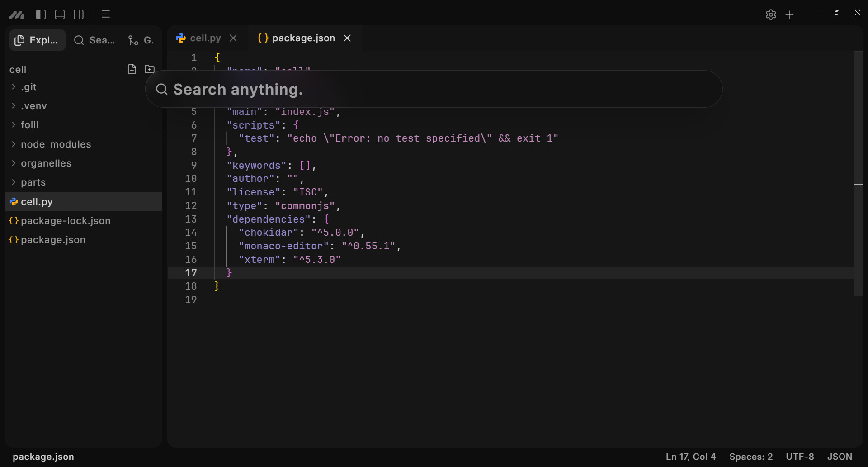The image size is (868, 467).
Task: Toggle the left sidebar panel
Action: [x=41, y=14]
